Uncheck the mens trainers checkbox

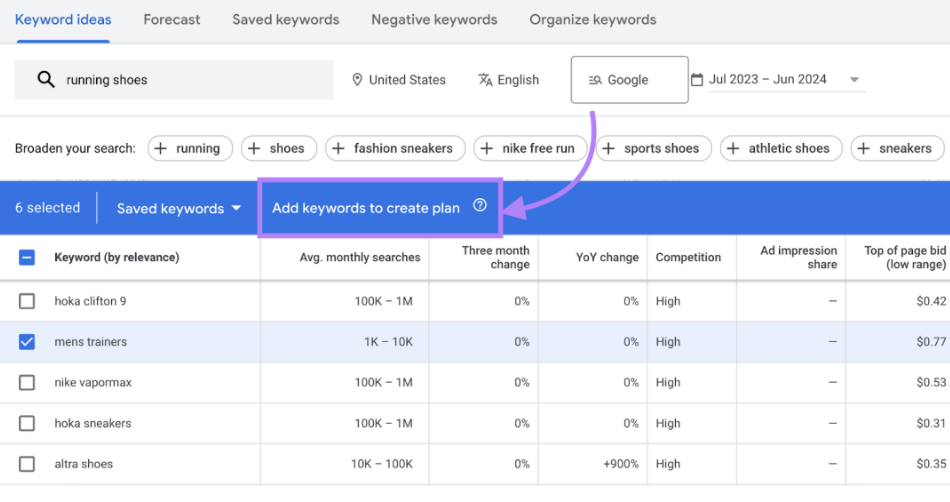point(27,342)
